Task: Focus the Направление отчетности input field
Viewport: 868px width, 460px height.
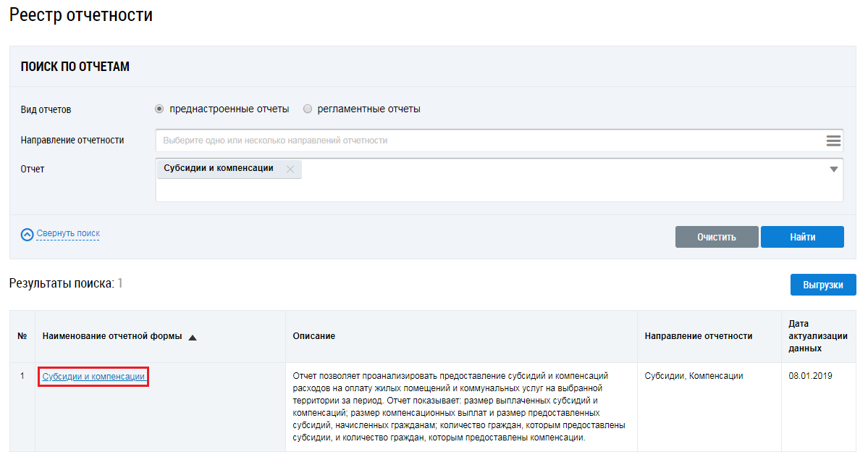Action: pos(485,141)
